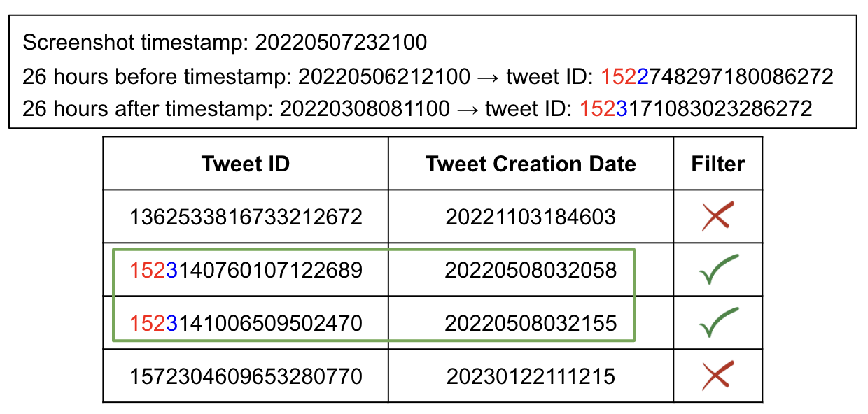Image resolution: width=868 pixels, height=414 pixels.
Task: Select creation date 20230122111215
Action: point(531,377)
